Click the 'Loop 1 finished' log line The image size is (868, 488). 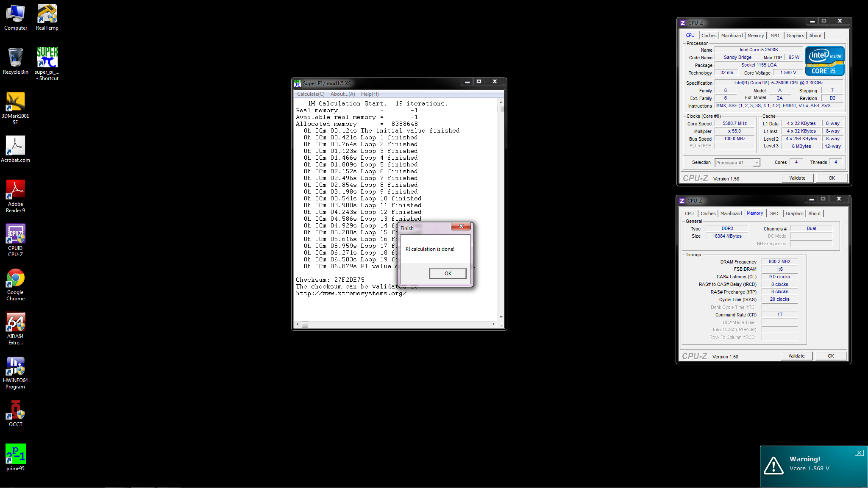(x=361, y=138)
